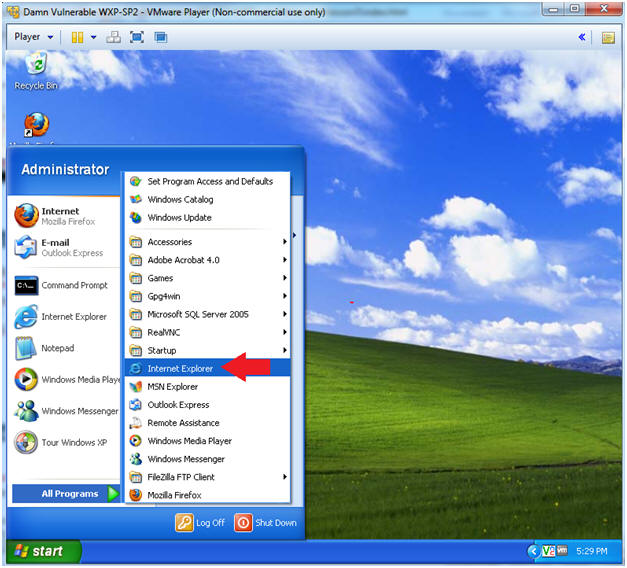Open the Recycle Bin desktop icon

36,71
